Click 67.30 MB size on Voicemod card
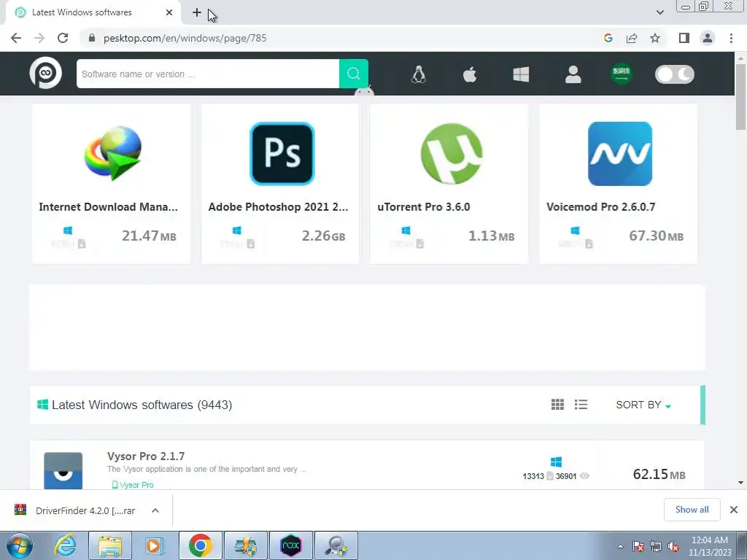 tap(656, 236)
